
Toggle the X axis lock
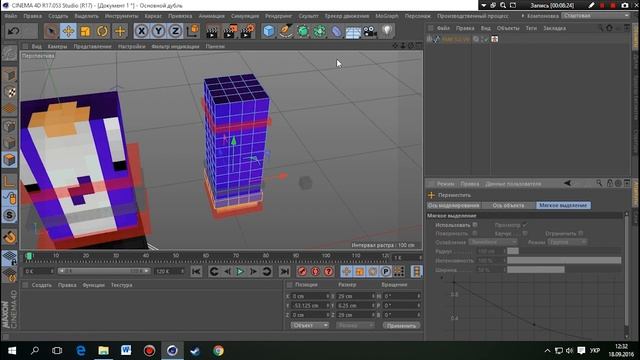point(141,31)
